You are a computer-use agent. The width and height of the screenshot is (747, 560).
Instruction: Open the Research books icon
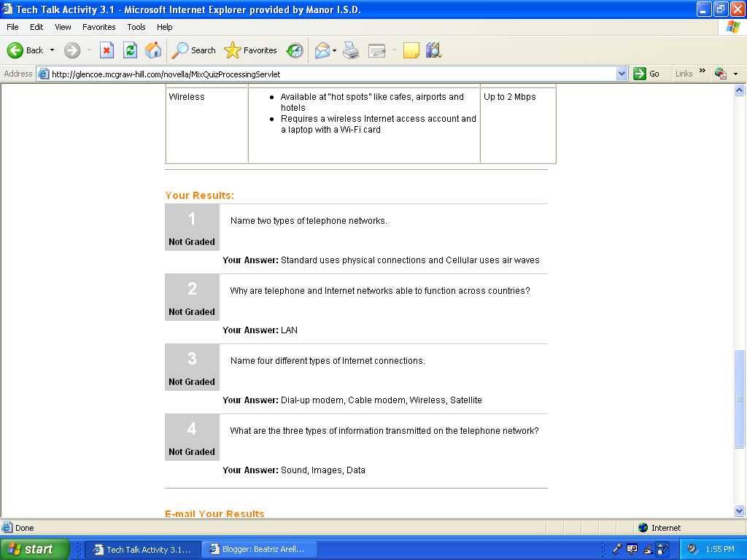click(433, 50)
